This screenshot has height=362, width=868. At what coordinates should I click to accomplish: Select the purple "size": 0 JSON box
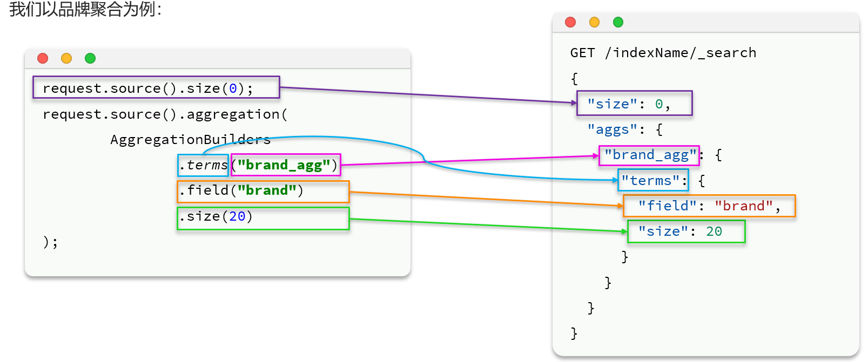(634, 104)
